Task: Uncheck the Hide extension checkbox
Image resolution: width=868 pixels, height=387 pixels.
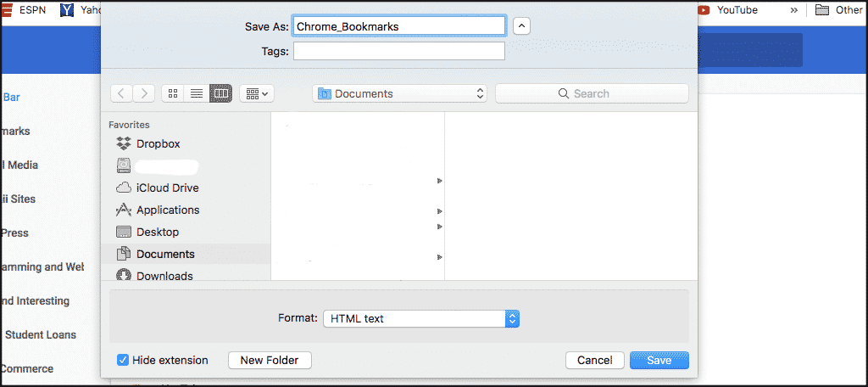Action: (x=123, y=360)
